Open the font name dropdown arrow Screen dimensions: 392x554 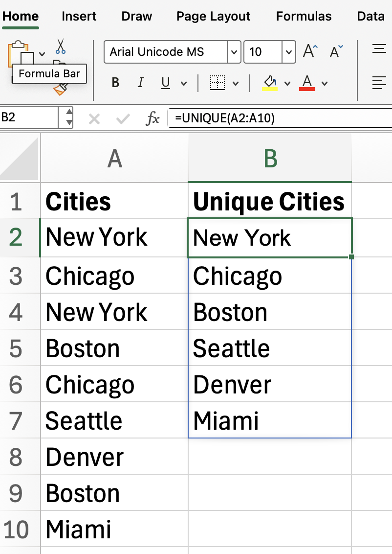click(234, 52)
